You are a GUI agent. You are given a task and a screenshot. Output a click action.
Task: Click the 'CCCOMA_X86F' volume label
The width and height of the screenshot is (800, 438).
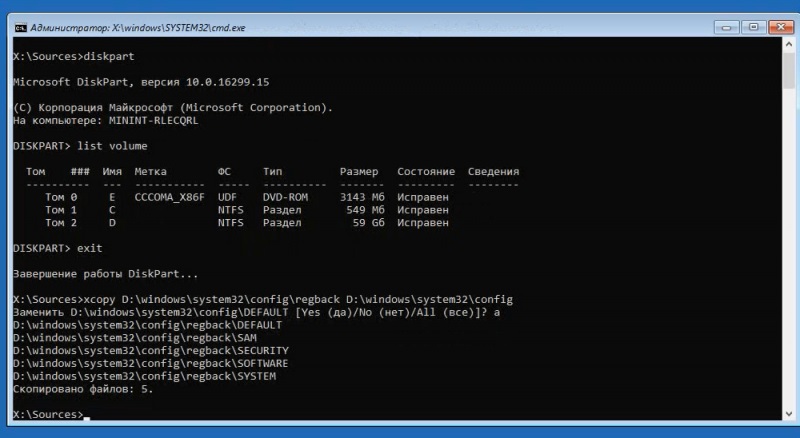pyautogui.click(x=169, y=197)
